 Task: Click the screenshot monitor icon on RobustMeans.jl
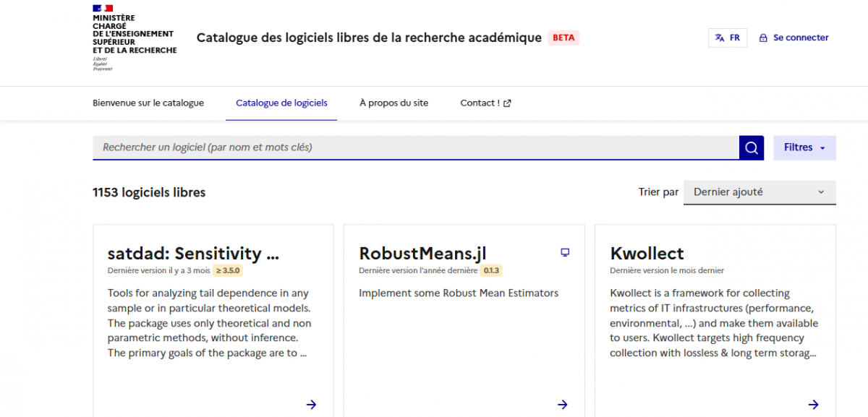coord(564,252)
